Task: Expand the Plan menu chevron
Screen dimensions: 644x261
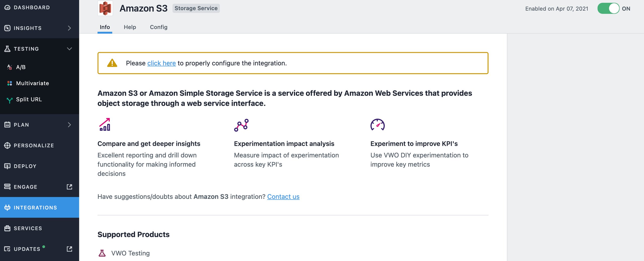Action: (69, 125)
